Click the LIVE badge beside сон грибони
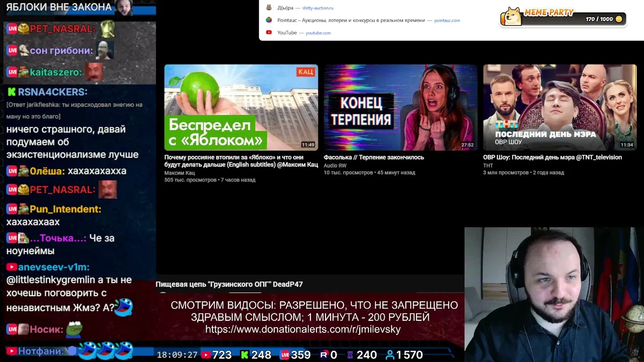Screen dimensions: 644x362 coord(12,50)
